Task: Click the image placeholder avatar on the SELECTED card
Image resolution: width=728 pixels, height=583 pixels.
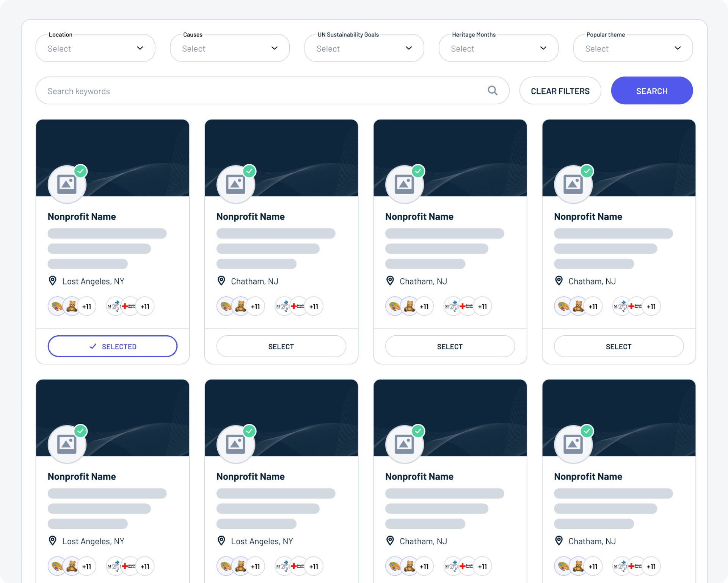Action: pos(67,184)
